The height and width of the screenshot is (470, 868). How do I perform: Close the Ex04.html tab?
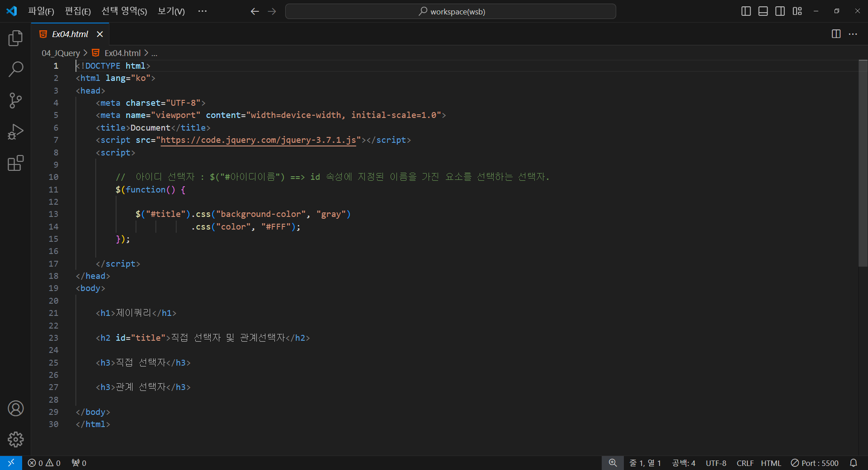[100, 34]
